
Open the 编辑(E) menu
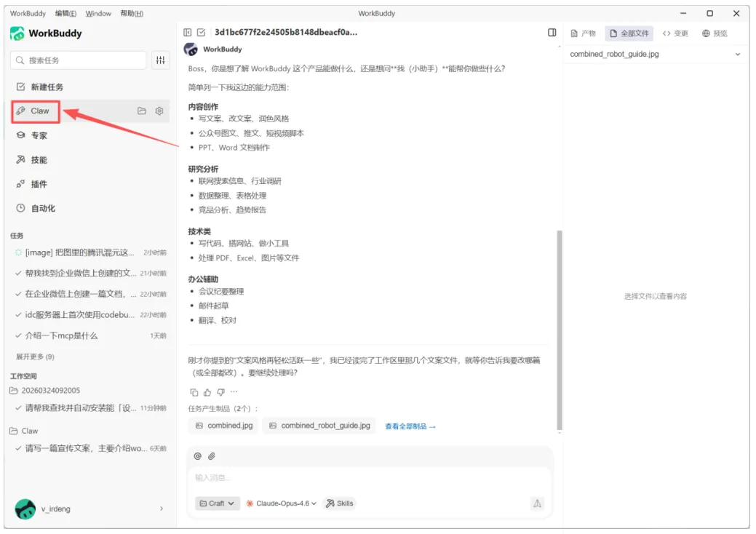coord(65,14)
